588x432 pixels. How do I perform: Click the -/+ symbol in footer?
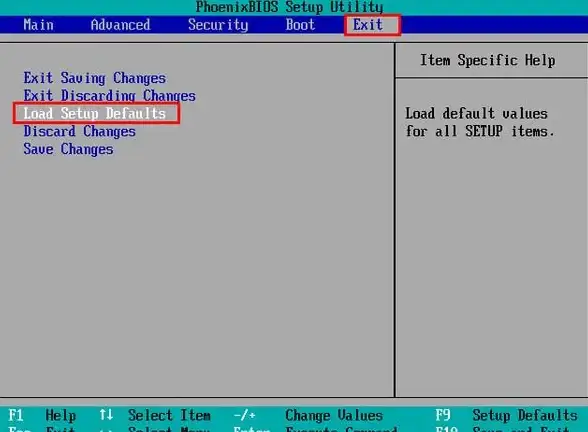pyautogui.click(x=244, y=415)
